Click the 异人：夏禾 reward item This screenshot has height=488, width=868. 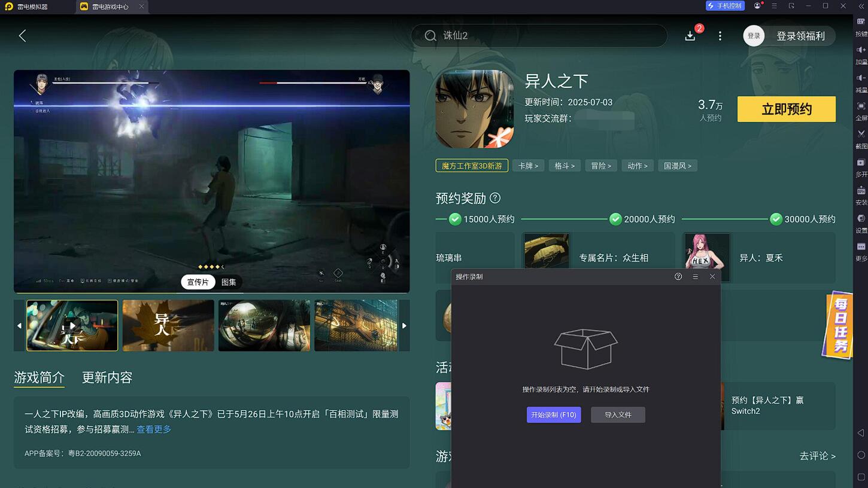(x=759, y=258)
